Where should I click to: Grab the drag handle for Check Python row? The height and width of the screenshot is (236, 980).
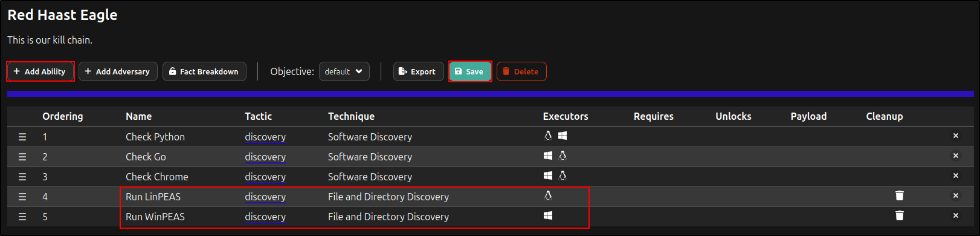click(x=22, y=137)
